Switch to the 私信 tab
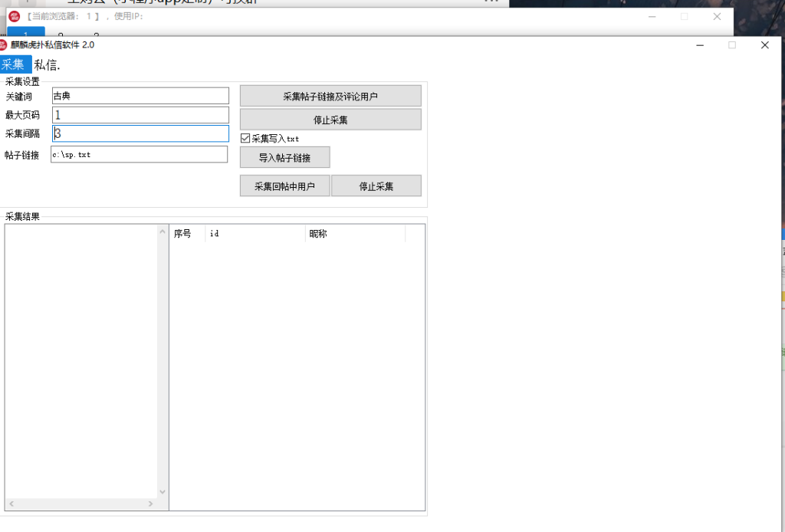This screenshot has height=532, width=785. pos(48,65)
